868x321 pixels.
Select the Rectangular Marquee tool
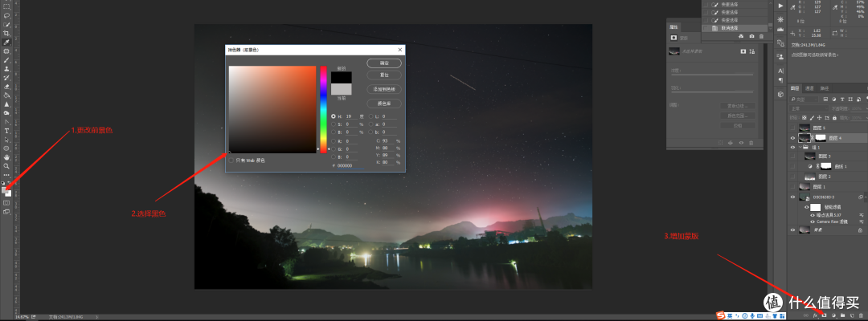(x=6, y=6)
